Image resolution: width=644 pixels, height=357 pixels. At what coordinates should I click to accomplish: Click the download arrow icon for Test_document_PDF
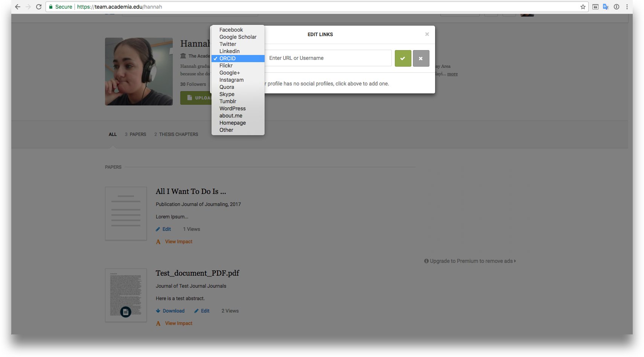158,311
